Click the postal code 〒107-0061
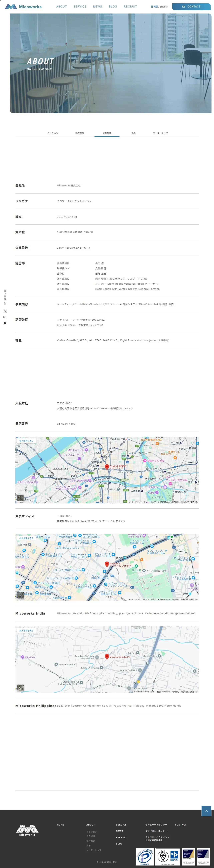The image size is (214, 868). pyautogui.click(x=64, y=516)
